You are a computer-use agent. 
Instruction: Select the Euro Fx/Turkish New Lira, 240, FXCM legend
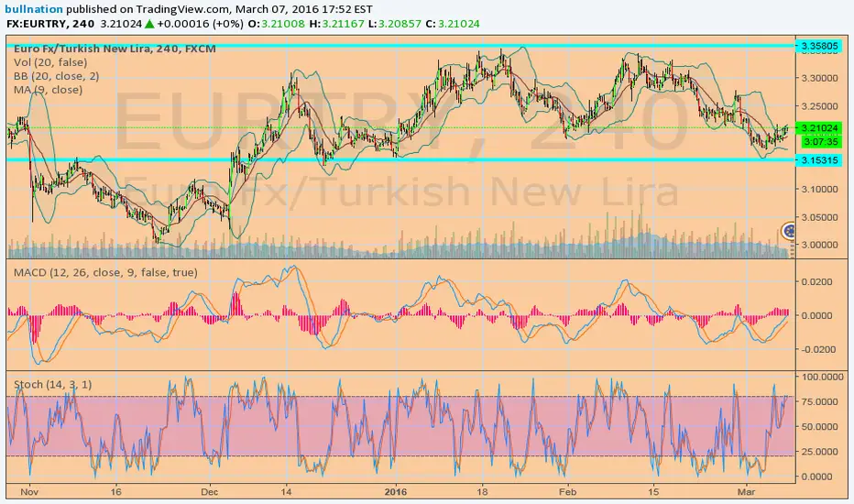(x=115, y=49)
